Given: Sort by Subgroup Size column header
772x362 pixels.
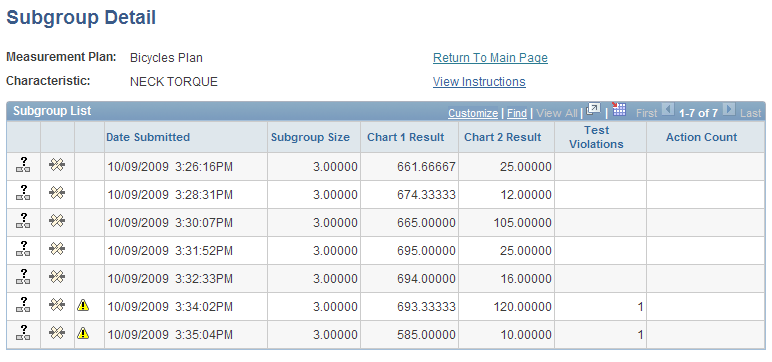Looking at the screenshot, I should point(310,137).
